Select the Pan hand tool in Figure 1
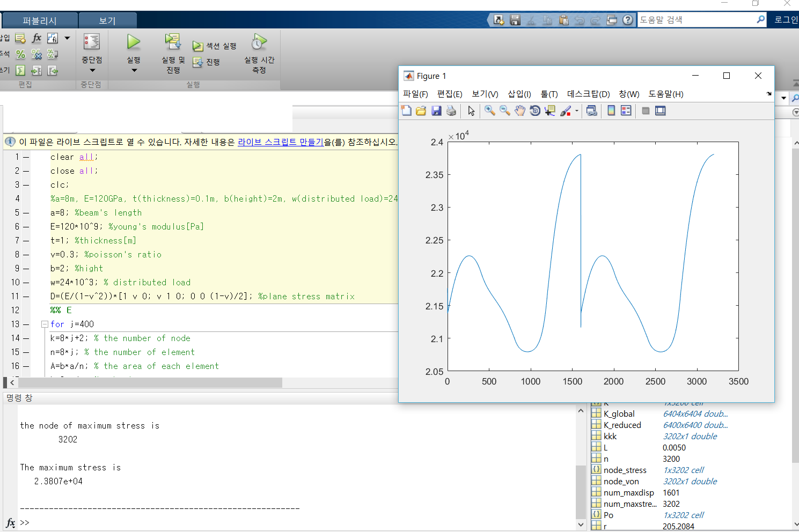 click(x=519, y=110)
